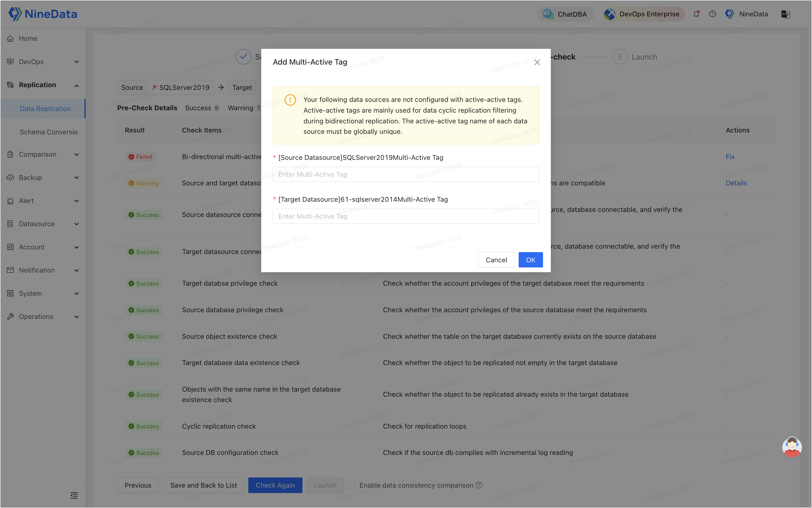Expand the Backup menu chevron
Image resolution: width=812 pixels, height=508 pixels.
pos(77,178)
